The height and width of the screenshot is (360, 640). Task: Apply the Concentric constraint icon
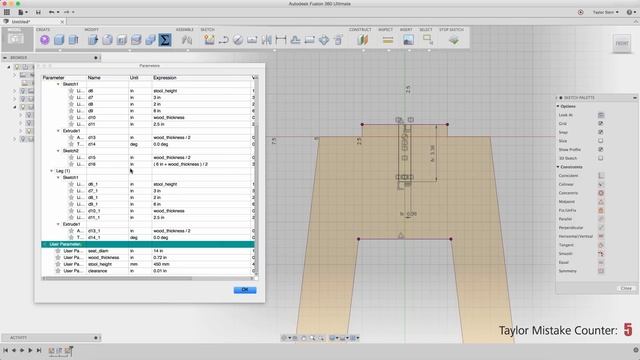[x=601, y=193]
